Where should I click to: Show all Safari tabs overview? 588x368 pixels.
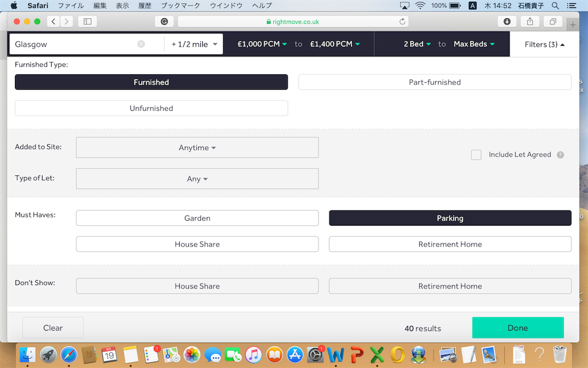point(553,21)
